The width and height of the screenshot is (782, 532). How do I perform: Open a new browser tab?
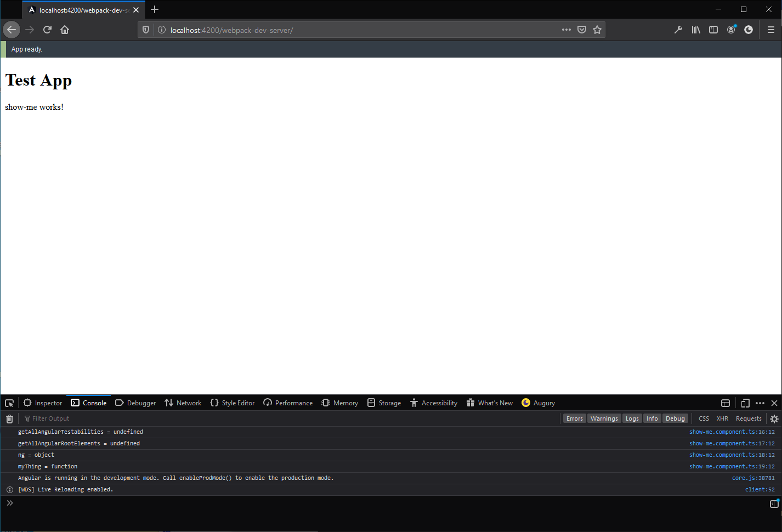tap(155, 9)
